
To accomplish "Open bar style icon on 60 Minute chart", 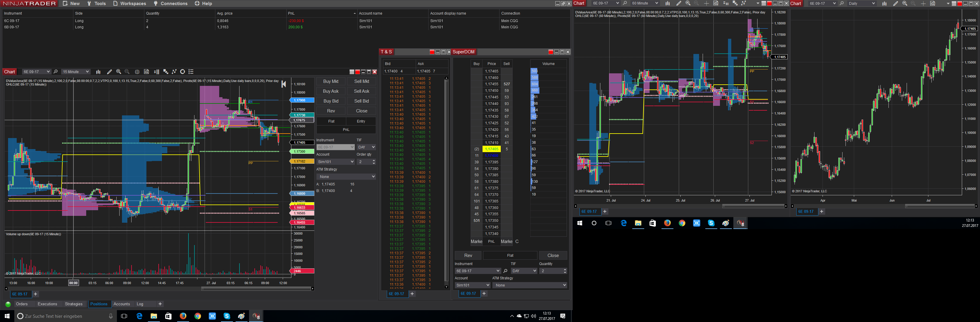I will click(x=667, y=3).
